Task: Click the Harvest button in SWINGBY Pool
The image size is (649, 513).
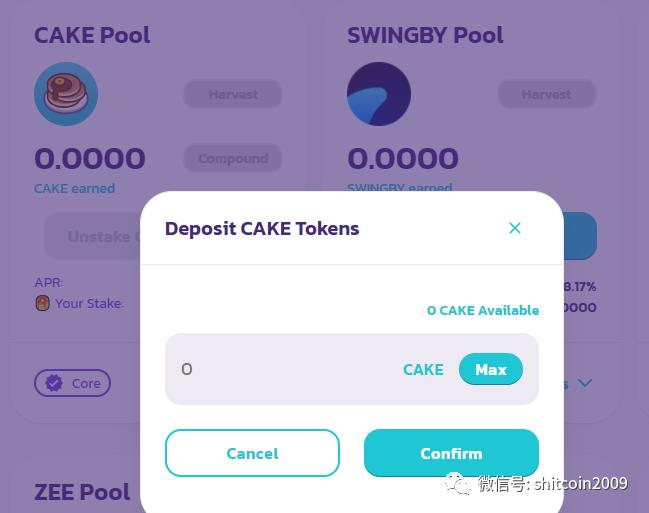Action: (x=546, y=94)
